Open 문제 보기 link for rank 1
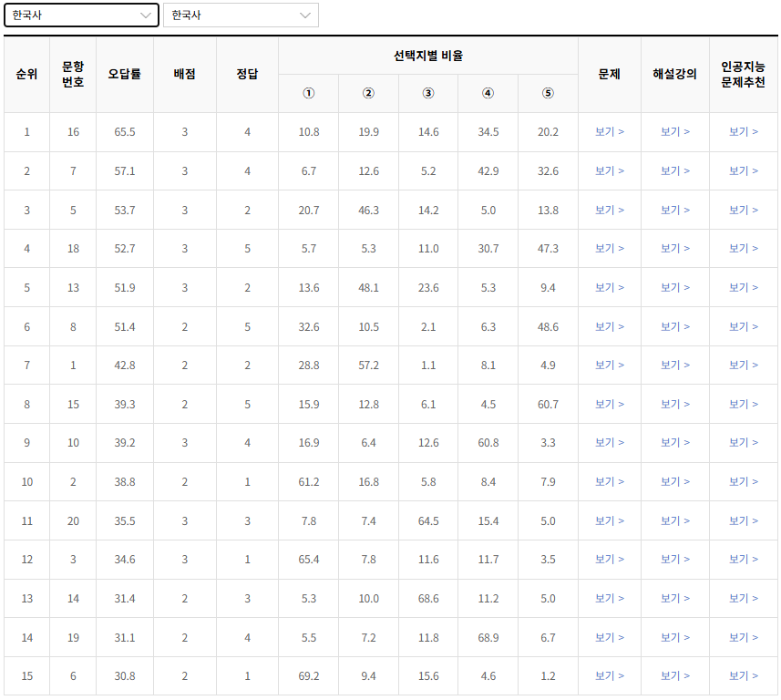The width and height of the screenshot is (781, 700). (608, 131)
